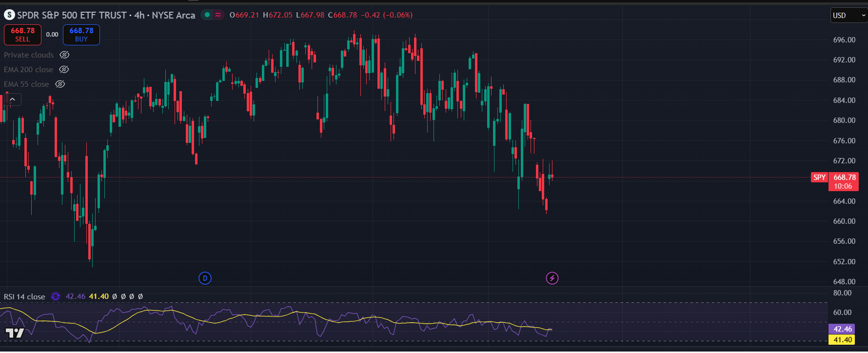Open the purple lightning bolt marker
868x353 pixels.
point(552,278)
